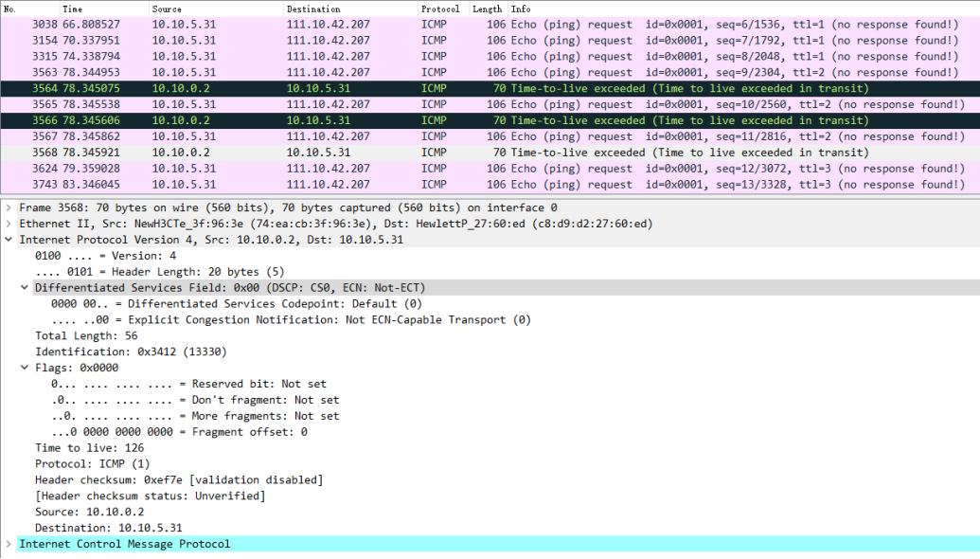Click source 10.10.0.2 of packet 3564
This screenshot has height=559, width=980.
click(181, 89)
